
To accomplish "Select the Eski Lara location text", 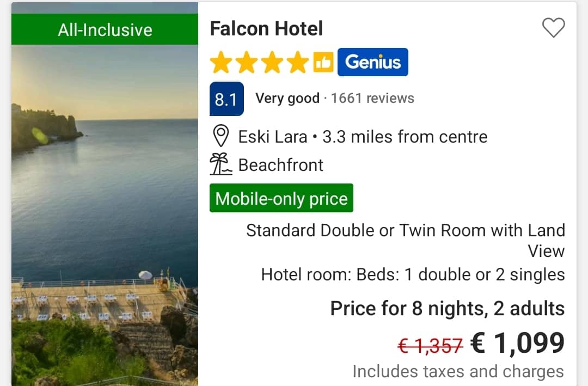I will [273, 137].
